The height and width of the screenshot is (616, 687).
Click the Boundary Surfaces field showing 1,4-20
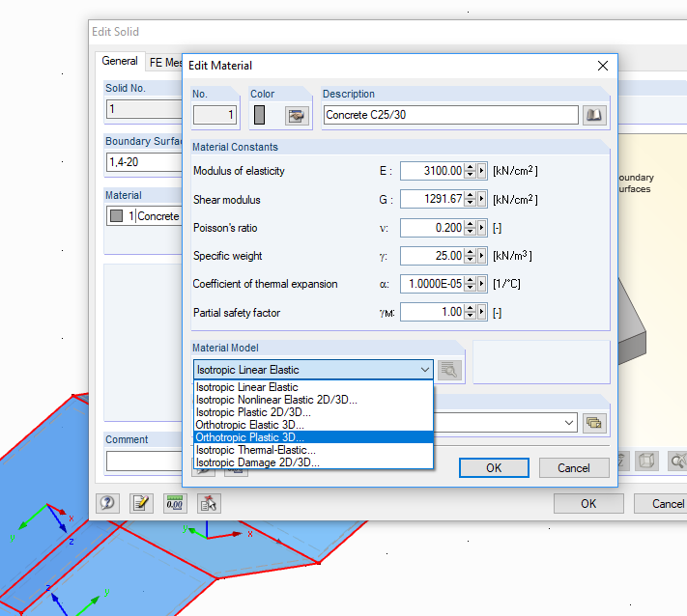point(144,162)
